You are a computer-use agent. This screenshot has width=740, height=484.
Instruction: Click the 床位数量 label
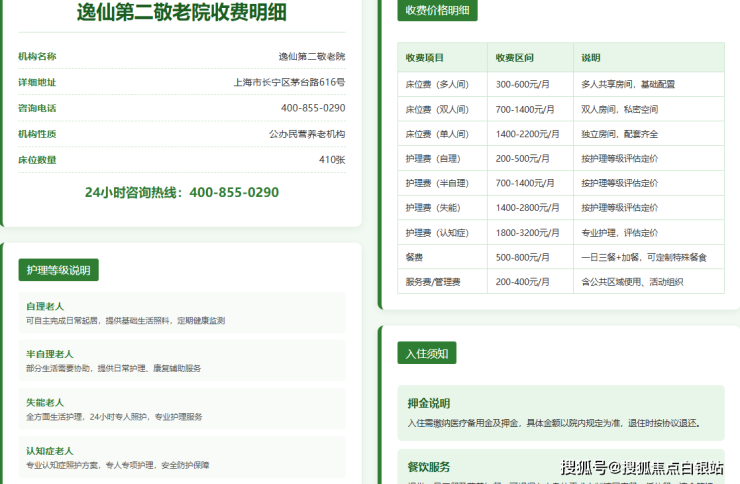pos(37,160)
